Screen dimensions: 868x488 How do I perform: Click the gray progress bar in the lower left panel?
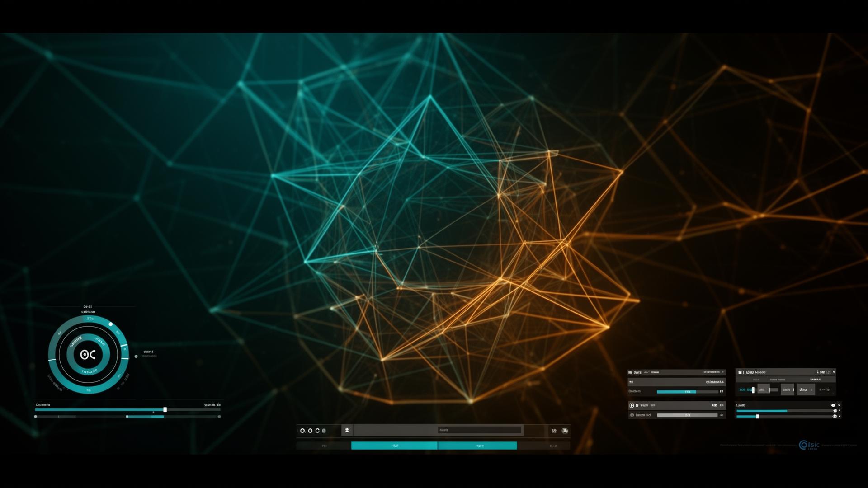(x=687, y=415)
